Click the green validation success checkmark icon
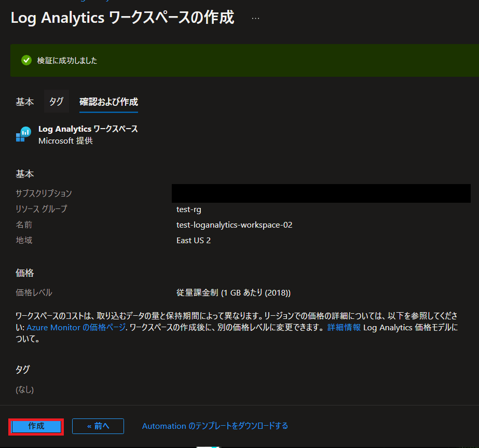This screenshot has height=448, width=479. click(x=26, y=60)
